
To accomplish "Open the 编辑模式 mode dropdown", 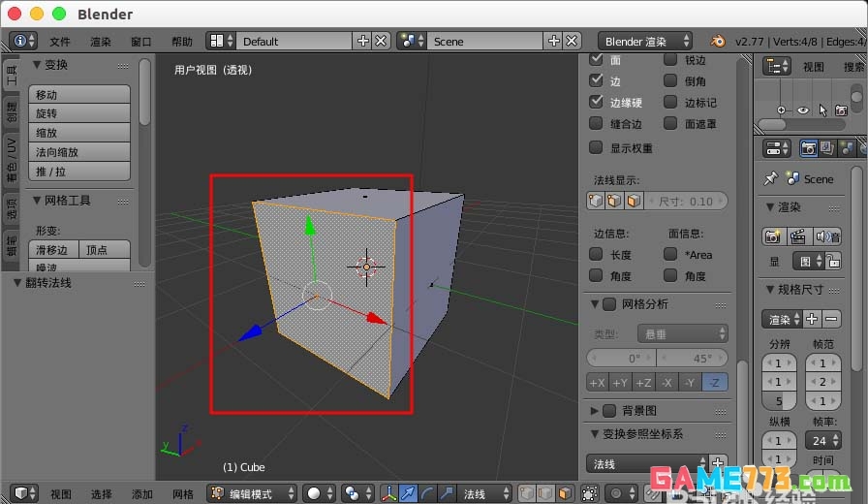I will 252,493.
